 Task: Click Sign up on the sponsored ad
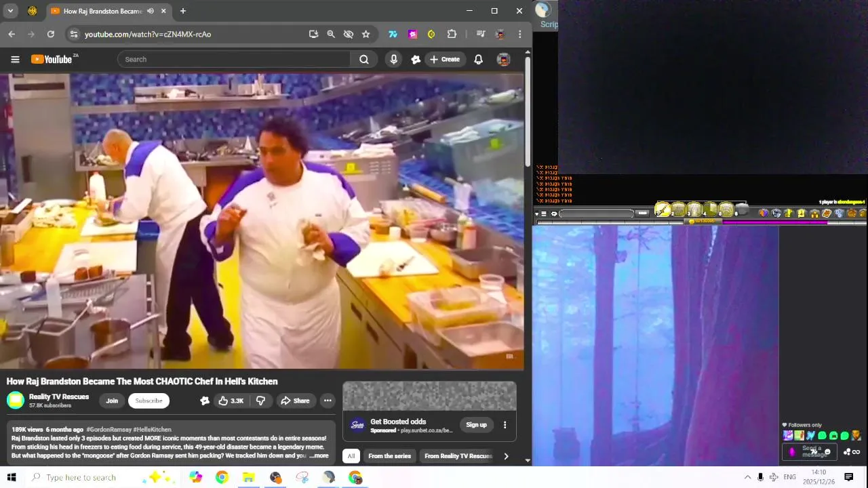pyautogui.click(x=476, y=425)
